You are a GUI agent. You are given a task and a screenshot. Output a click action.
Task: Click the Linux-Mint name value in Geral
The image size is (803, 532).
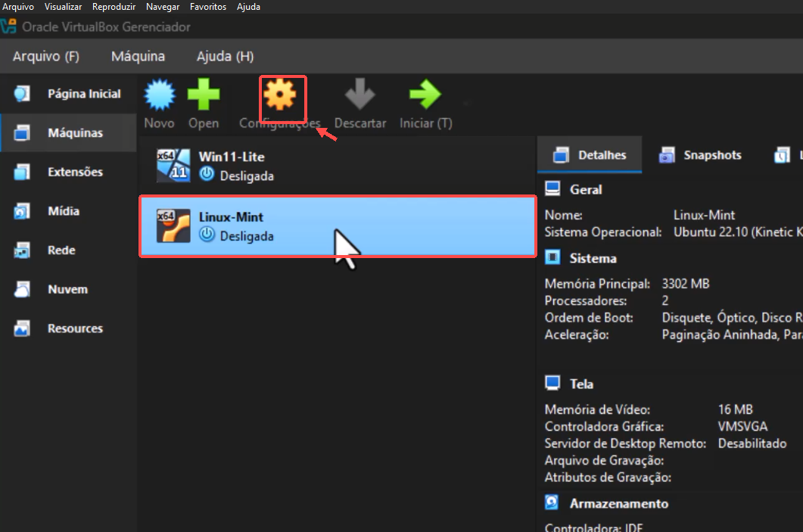tap(704, 215)
